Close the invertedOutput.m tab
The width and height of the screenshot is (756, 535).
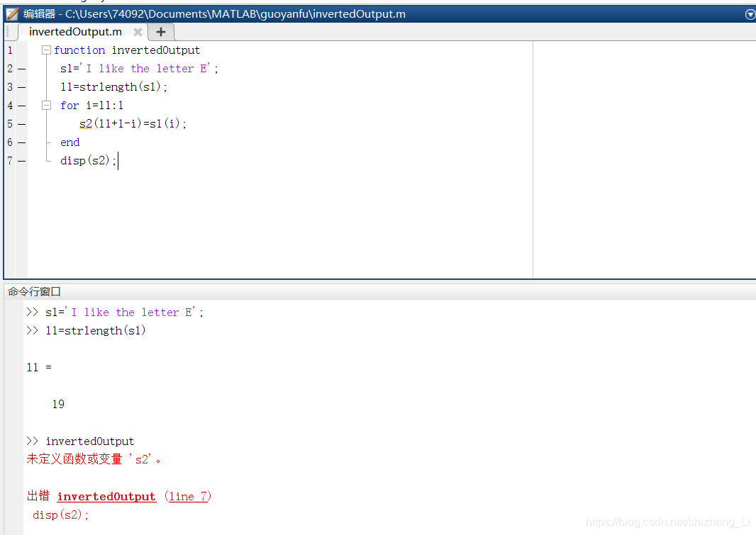(138, 32)
